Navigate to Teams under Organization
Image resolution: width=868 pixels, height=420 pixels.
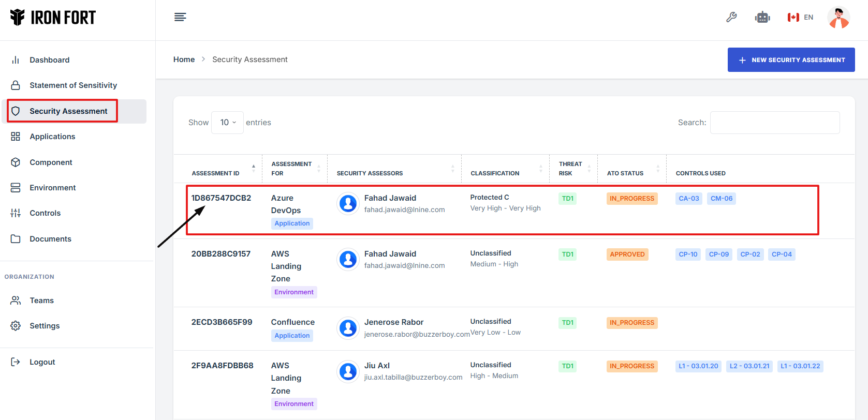pos(41,301)
